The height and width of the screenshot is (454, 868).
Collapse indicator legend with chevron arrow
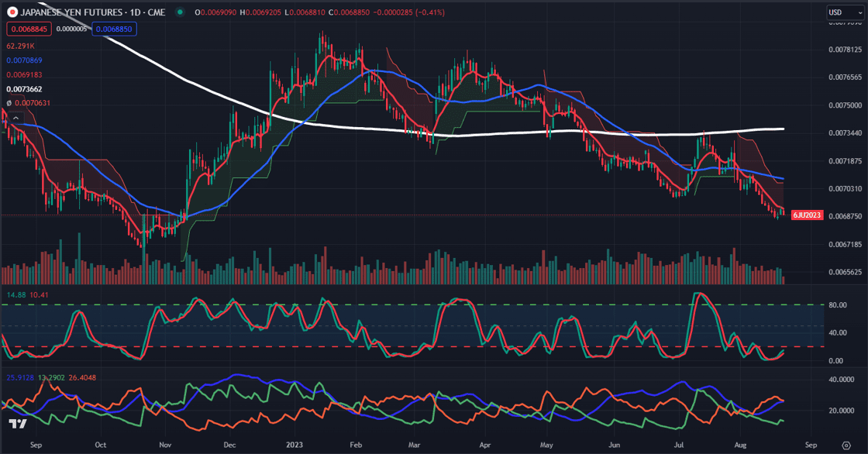[x=15, y=118]
